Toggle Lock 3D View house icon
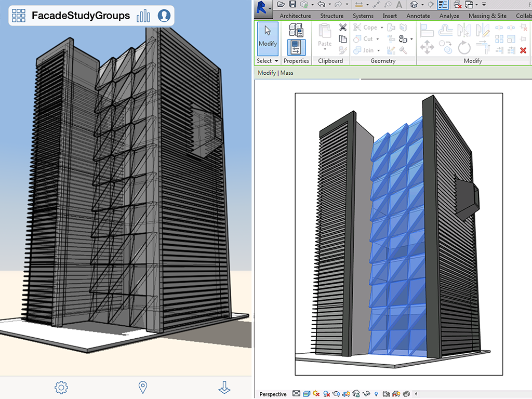Viewport: 532px width, 399px height. click(x=356, y=394)
